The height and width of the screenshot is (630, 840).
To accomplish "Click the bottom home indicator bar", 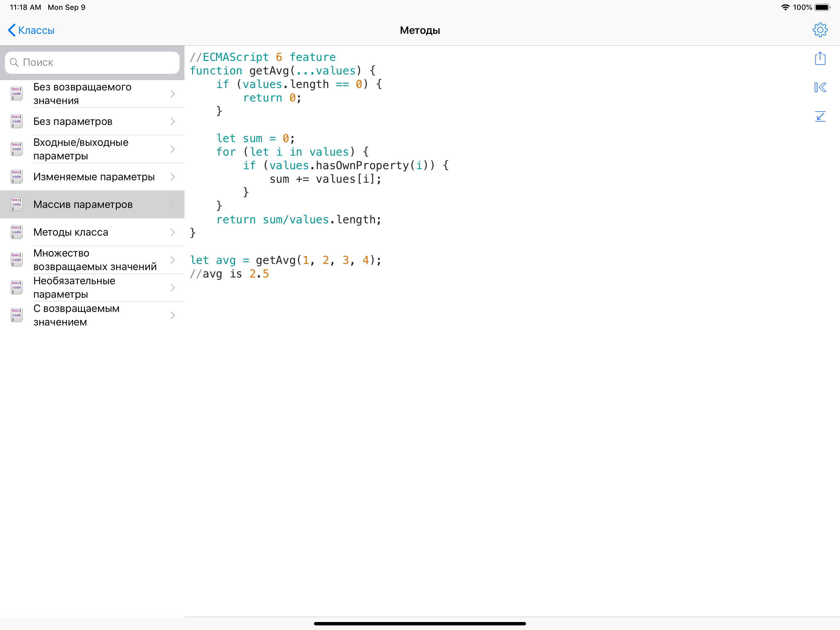I will coord(420,624).
